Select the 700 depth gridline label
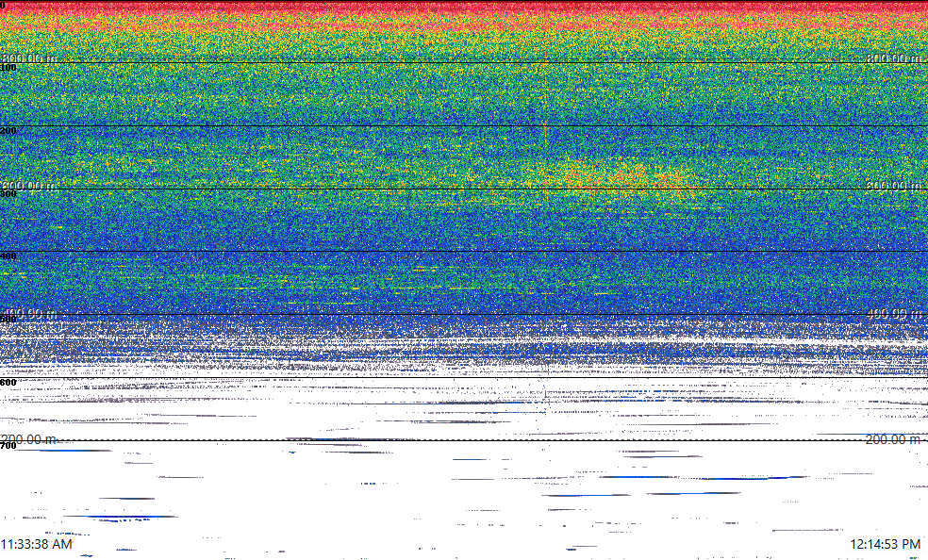Viewport: 928px width, 560px height. tap(8, 446)
